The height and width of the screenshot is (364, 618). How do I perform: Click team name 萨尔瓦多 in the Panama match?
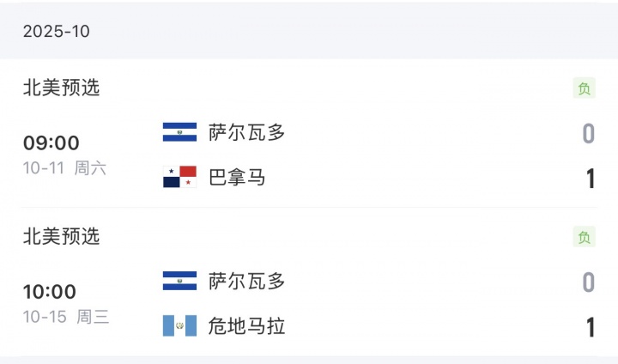click(x=247, y=132)
